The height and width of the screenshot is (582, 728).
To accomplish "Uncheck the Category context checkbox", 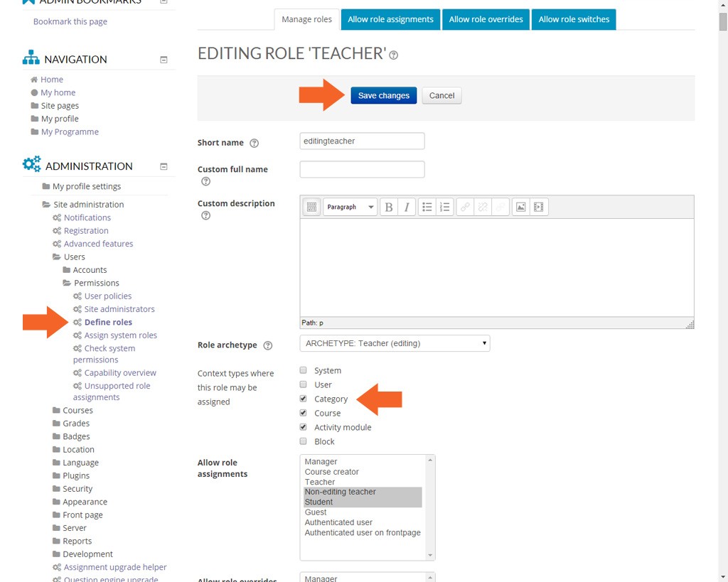I will pyautogui.click(x=303, y=399).
